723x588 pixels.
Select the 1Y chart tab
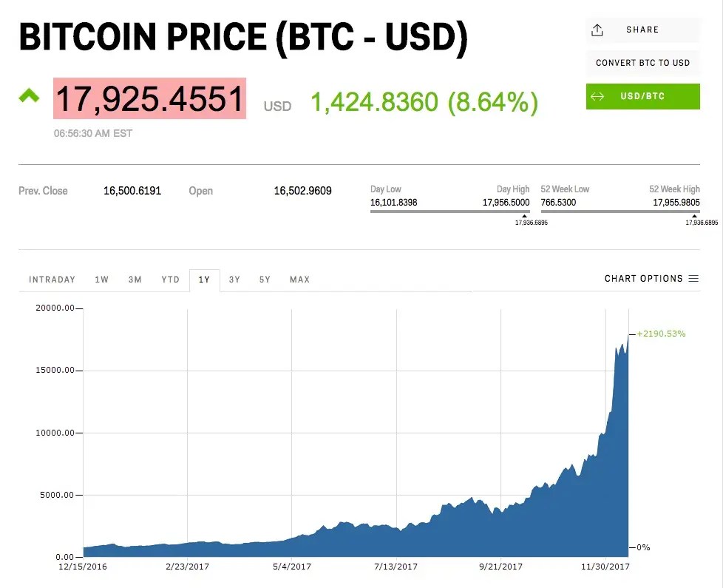pos(204,280)
